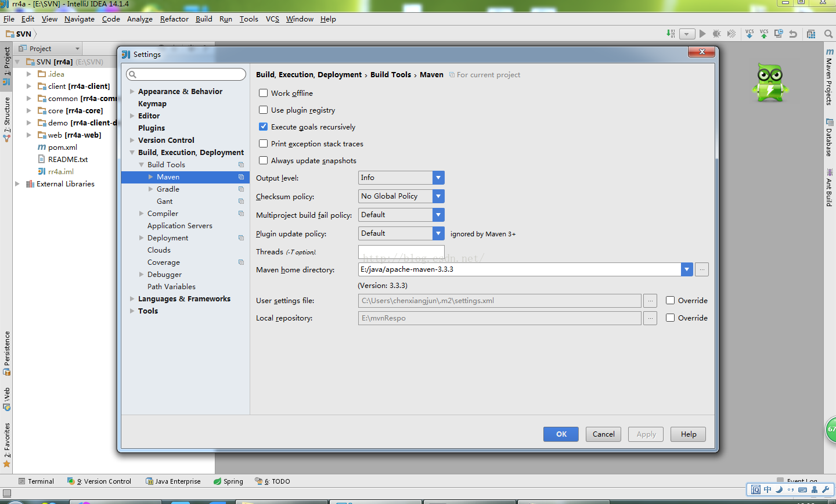The width and height of the screenshot is (836, 504).
Task: Click the per-project icon next to Deployment
Action: [241, 238]
